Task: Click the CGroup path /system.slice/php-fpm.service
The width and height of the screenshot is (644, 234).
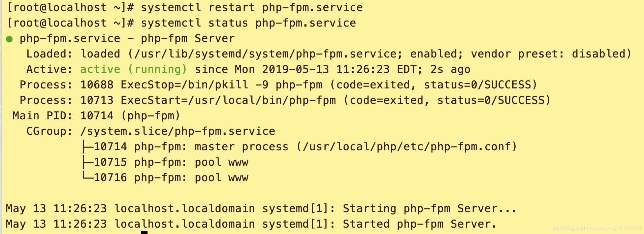Action: pyautogui.click(x=178, y=131)
